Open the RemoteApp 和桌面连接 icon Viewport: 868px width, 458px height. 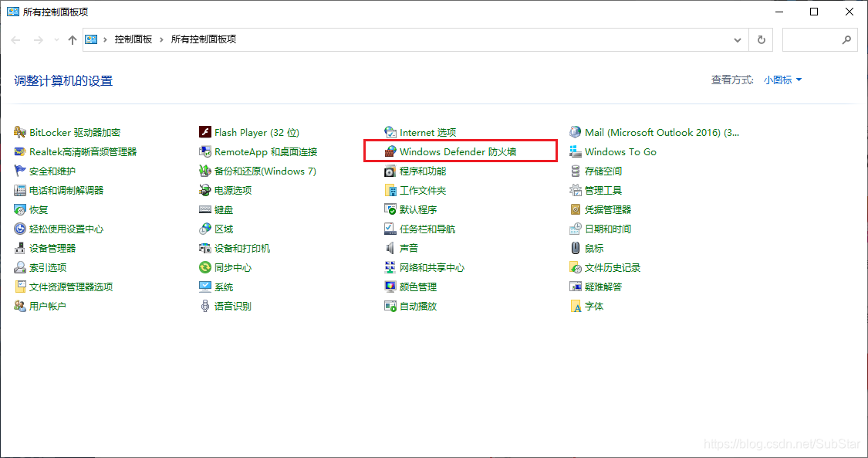pyautogui.click(x=205, y=151)
